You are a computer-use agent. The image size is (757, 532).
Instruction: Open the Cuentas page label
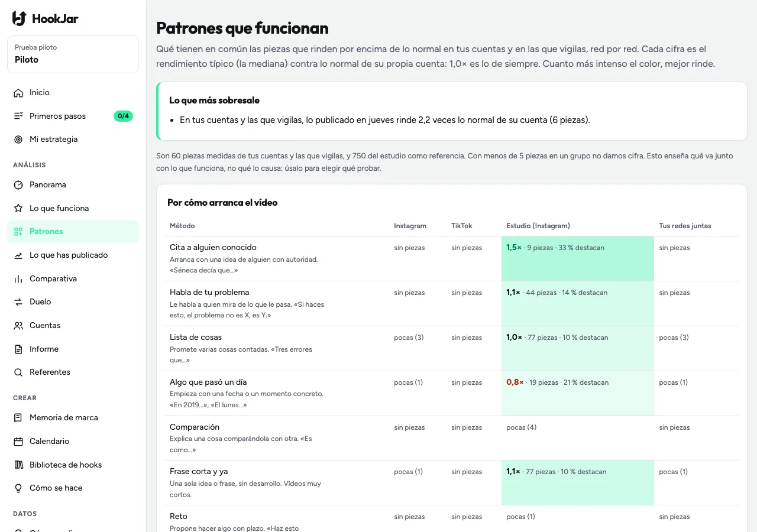point(45,326)
